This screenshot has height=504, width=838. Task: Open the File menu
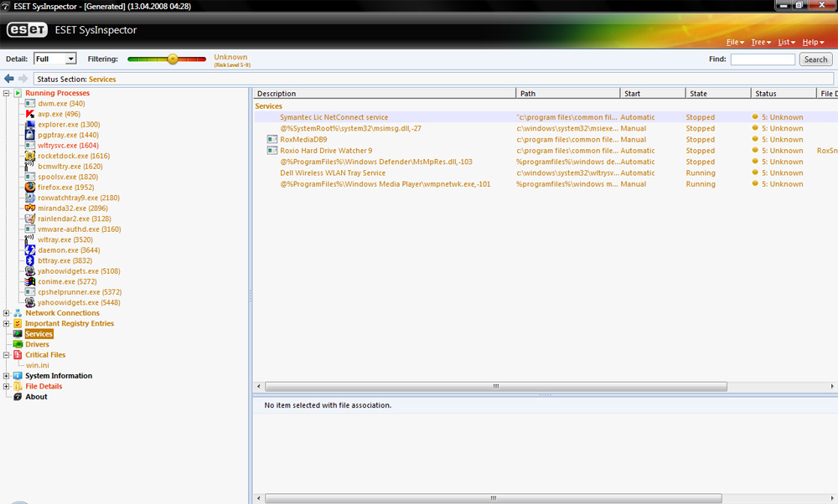735,42
